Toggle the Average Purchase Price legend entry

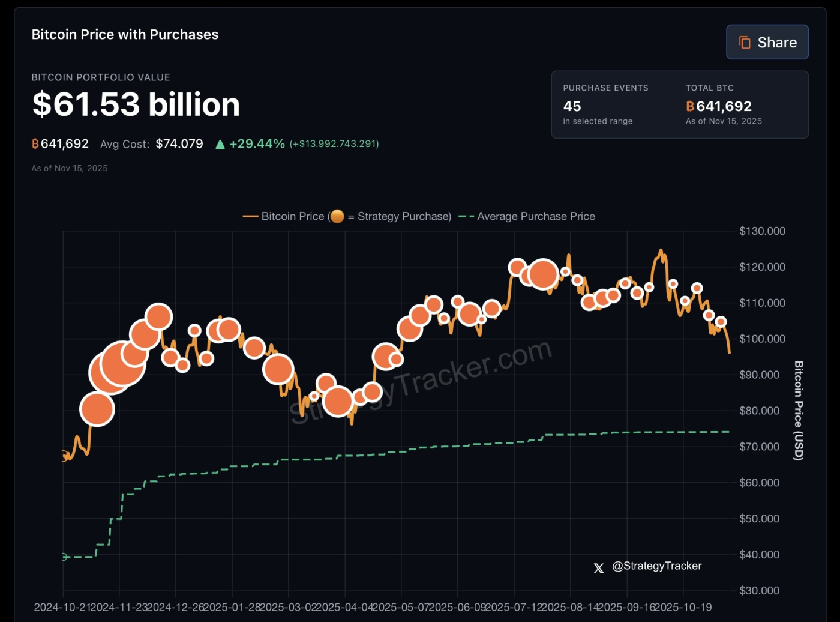(536, 216)
